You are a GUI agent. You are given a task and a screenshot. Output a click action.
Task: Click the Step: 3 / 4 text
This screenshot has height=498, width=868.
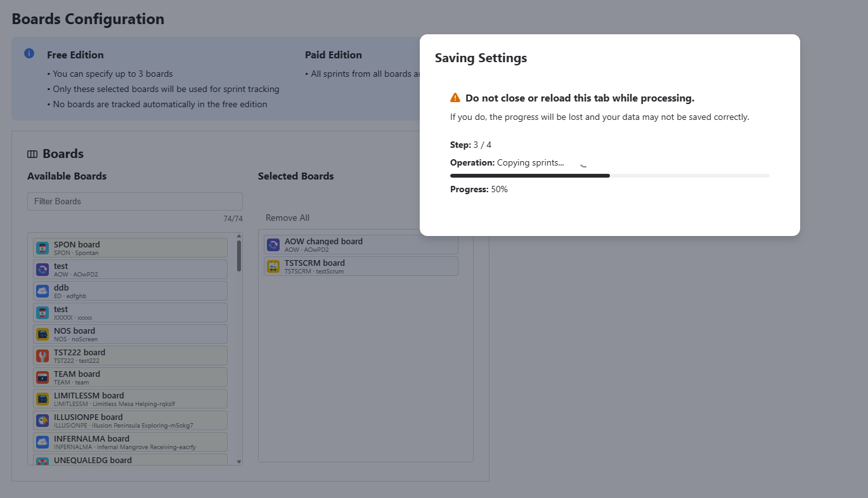click(470, 145)
